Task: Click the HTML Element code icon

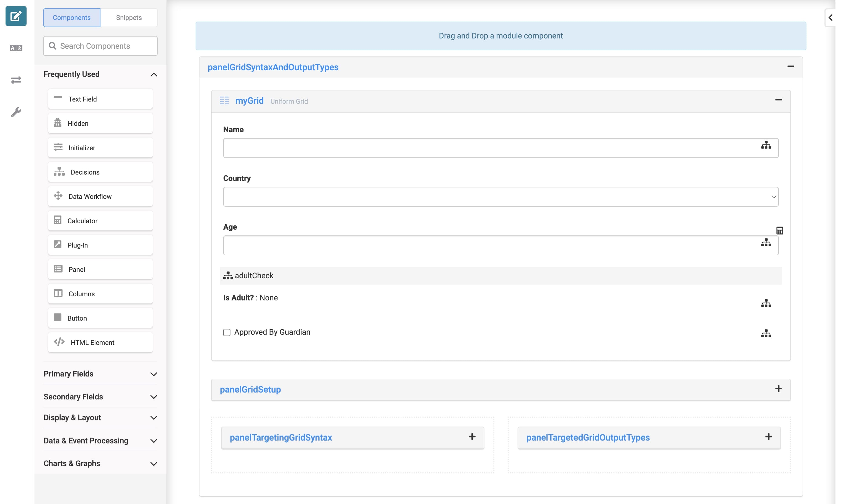Action: coord(59,342)
